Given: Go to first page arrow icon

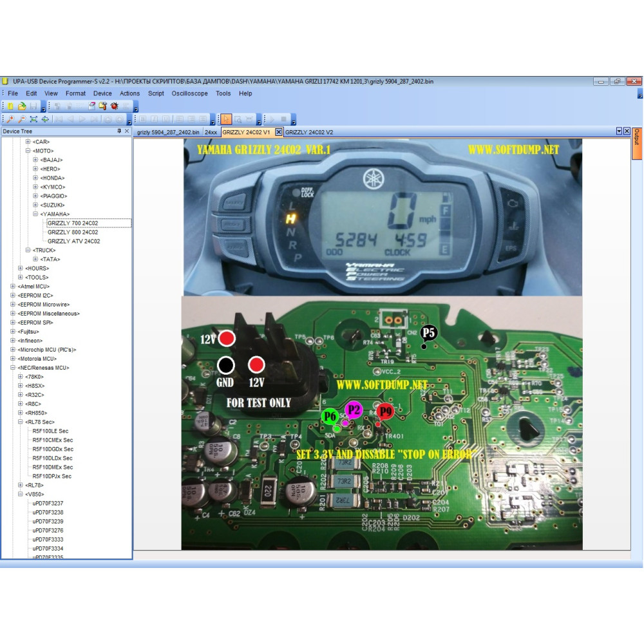Looking at the screenshot, I should tap(59, 119).
